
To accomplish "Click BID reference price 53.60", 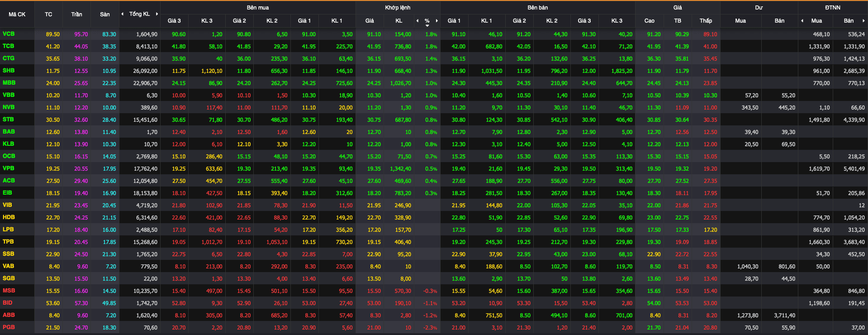I will pos(53,303).
